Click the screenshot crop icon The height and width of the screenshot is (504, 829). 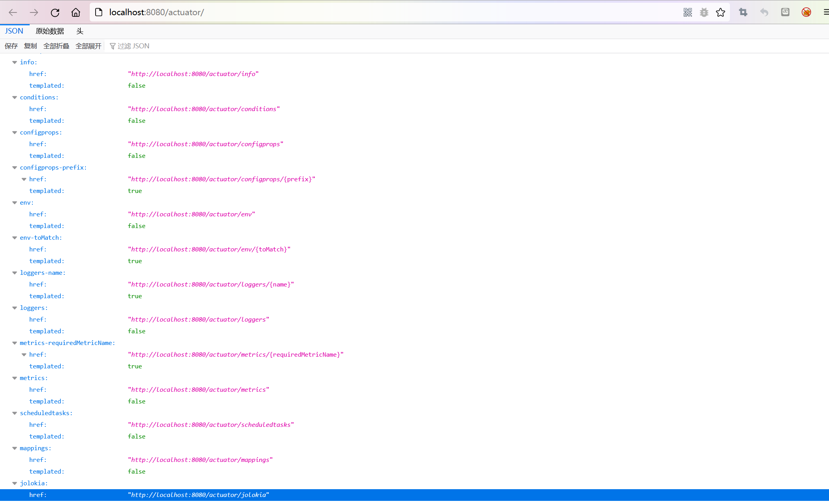coord(743,12)
